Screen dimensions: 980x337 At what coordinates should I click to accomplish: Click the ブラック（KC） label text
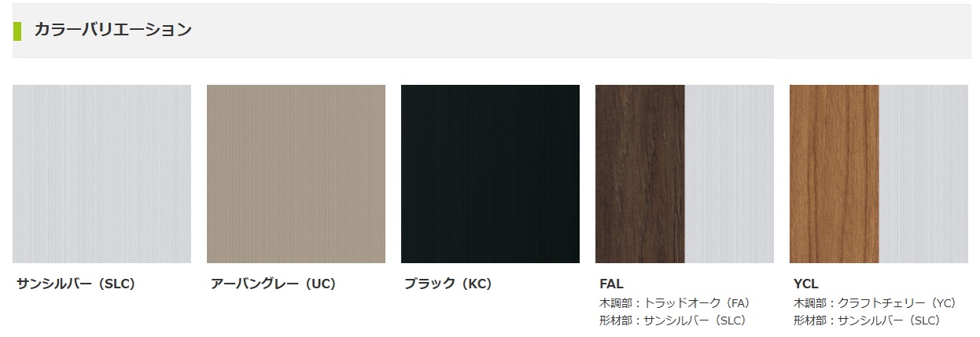click(448, 284)
